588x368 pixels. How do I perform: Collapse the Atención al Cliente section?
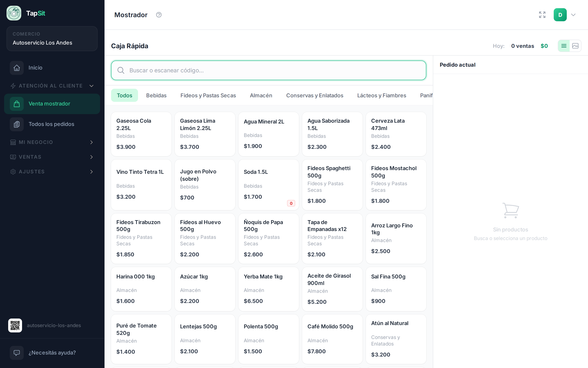tap(91, 86)
